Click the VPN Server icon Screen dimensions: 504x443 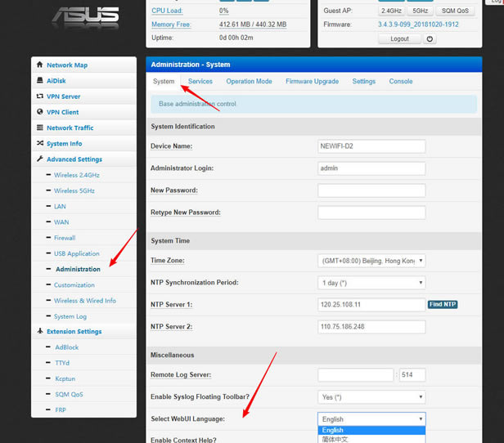pos(39,96)
